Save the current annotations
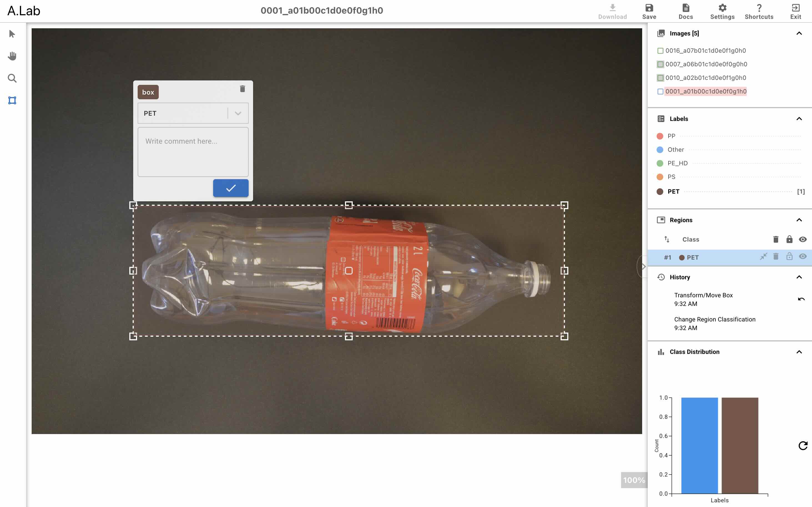This screenshot has width=812, height=507. tap(649, 11)
